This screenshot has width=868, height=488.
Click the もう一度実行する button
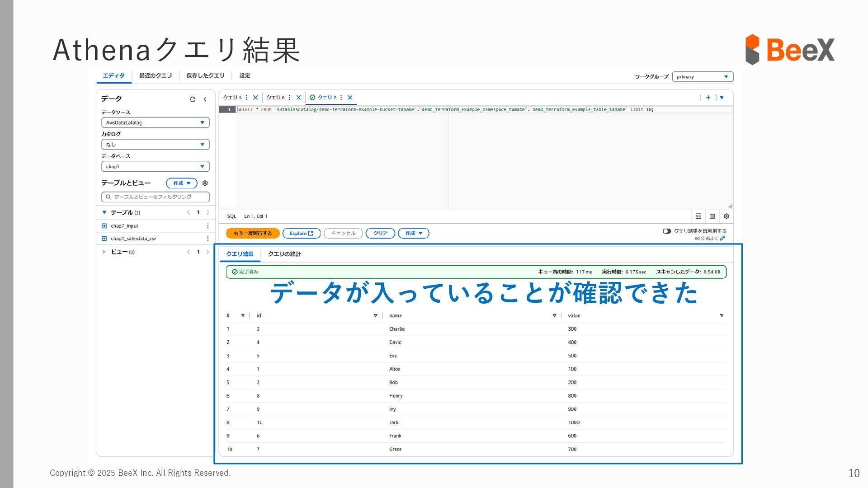point(253,233)
